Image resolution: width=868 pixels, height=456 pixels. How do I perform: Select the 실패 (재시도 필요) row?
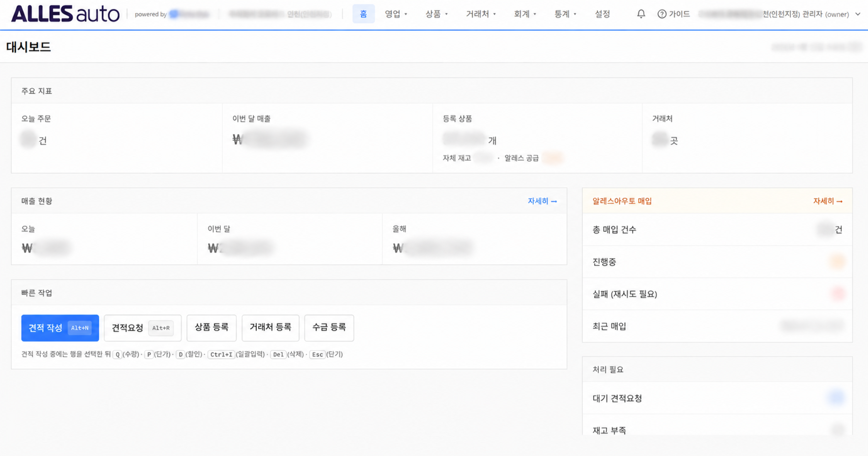(x=717, y=294)
